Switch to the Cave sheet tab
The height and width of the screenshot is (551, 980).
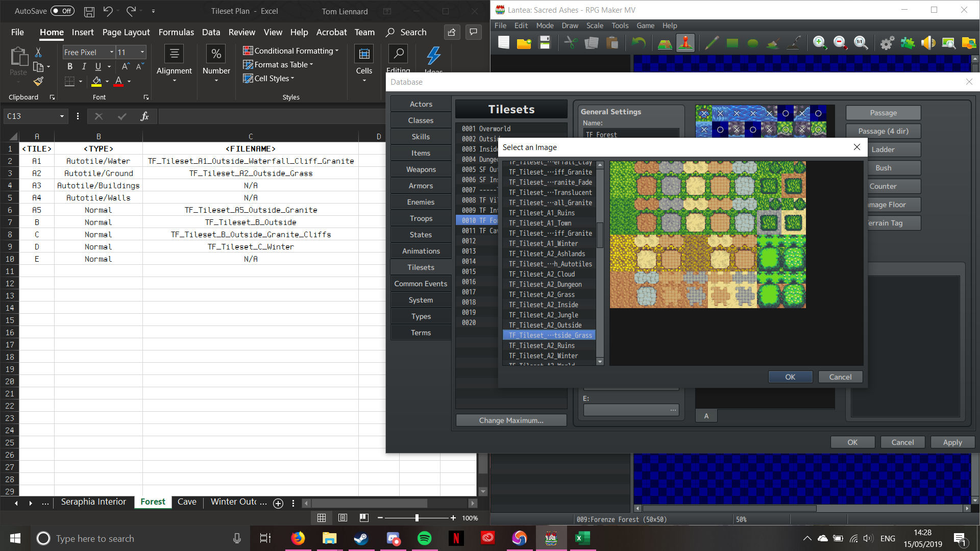tap(187, 502)
